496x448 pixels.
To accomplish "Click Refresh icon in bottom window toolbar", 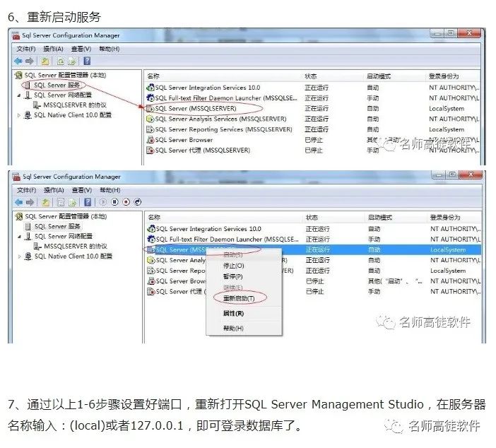I will pyautogui.click(x=61, y=202).
